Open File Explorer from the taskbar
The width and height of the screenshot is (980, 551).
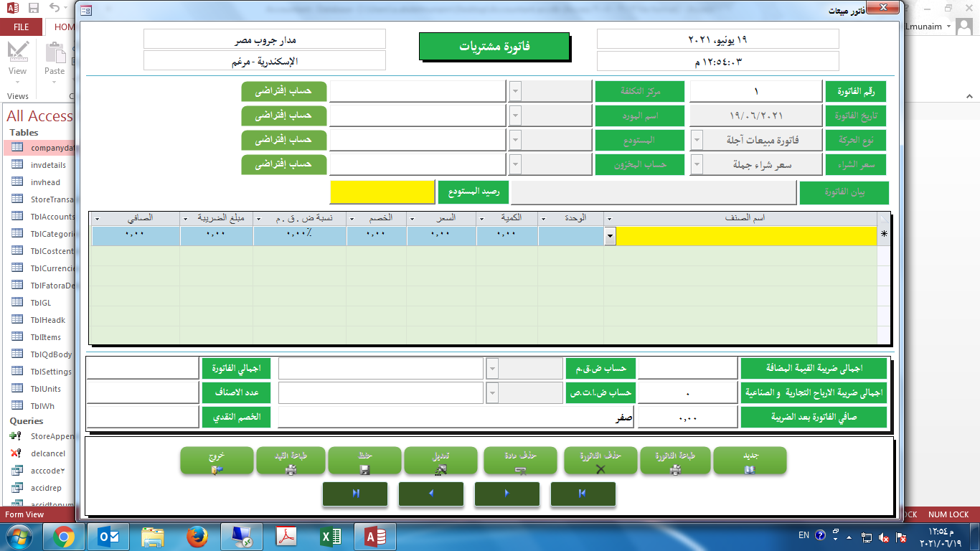click(x=153, y=537)
